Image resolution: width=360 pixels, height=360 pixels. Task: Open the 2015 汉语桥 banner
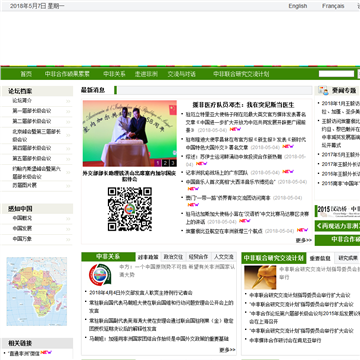pyautogui.click(x=337, y=210)
